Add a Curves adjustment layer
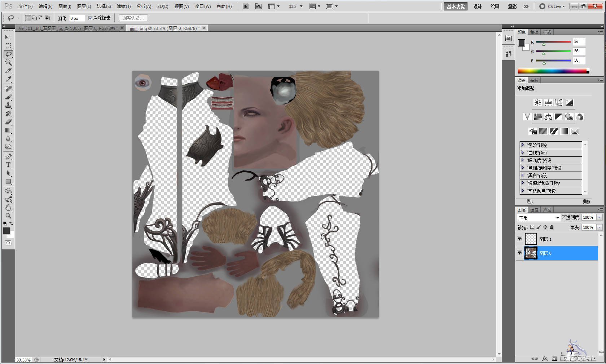 (559, 102)
